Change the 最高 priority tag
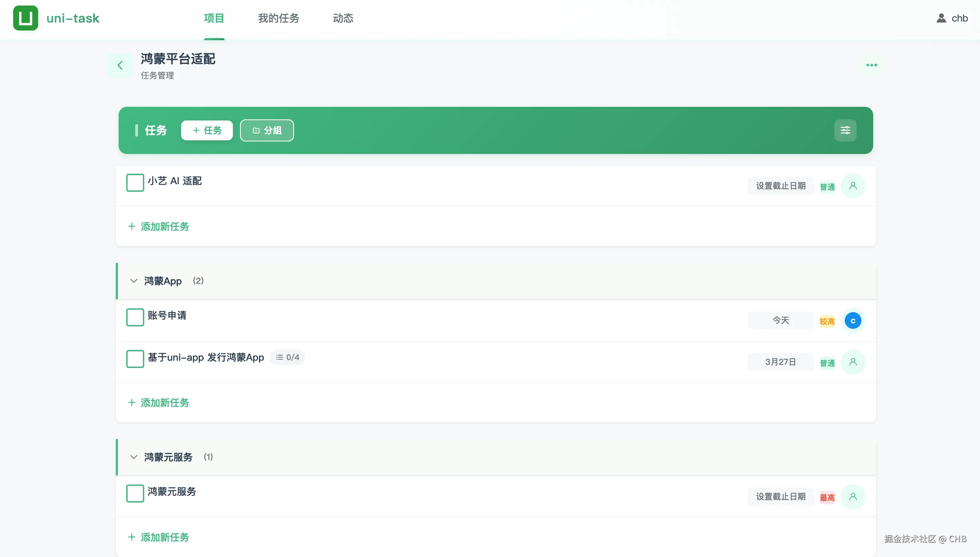This screenshot has width=980, height=557. (827, 497)
